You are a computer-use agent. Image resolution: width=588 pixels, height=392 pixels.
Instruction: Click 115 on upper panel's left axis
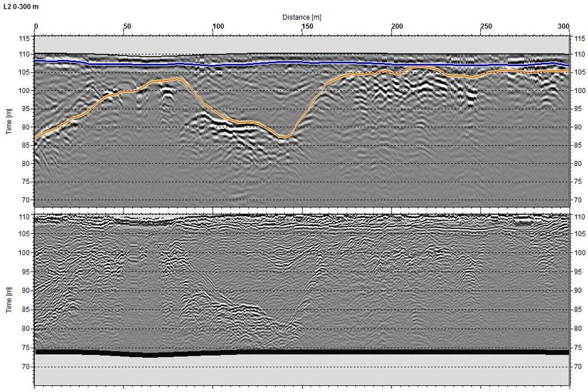click(24, 39)
